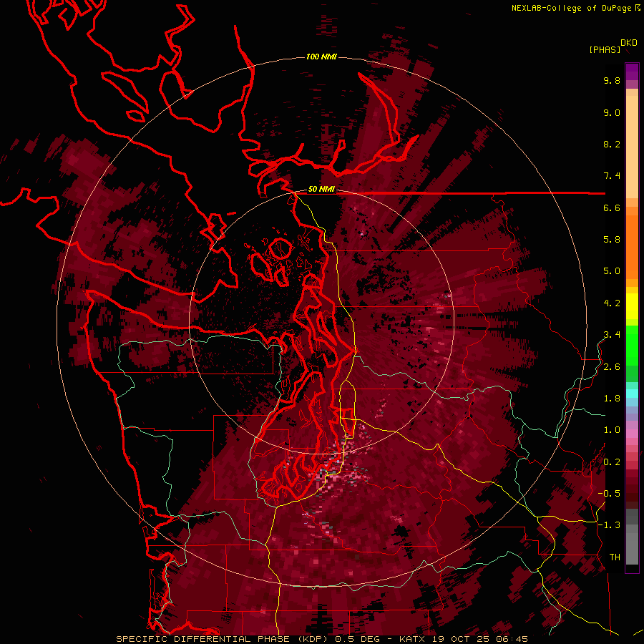644x644 pixels.
Task: Pick the yellow band on the color scale
Action: [632, 306]
